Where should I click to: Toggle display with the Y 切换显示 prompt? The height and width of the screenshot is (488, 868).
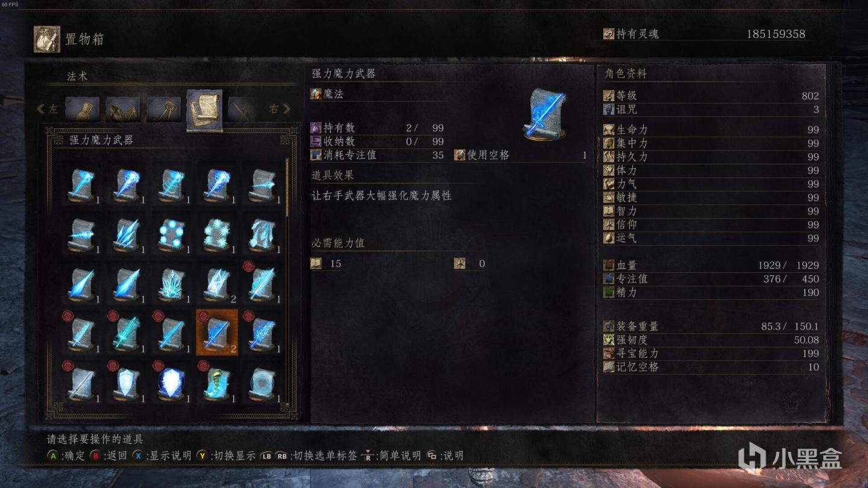[226, 455]
